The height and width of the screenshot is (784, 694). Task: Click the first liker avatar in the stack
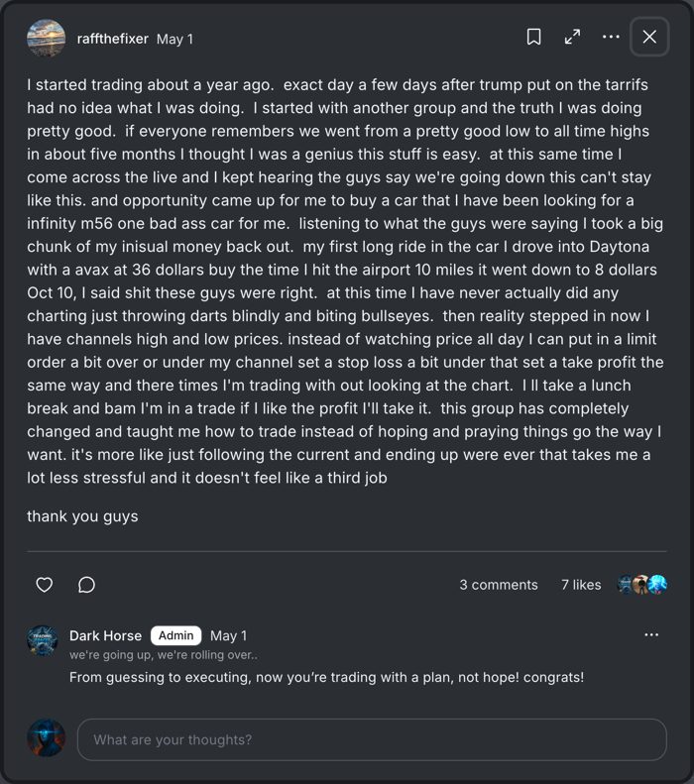[x=626, y=584]
